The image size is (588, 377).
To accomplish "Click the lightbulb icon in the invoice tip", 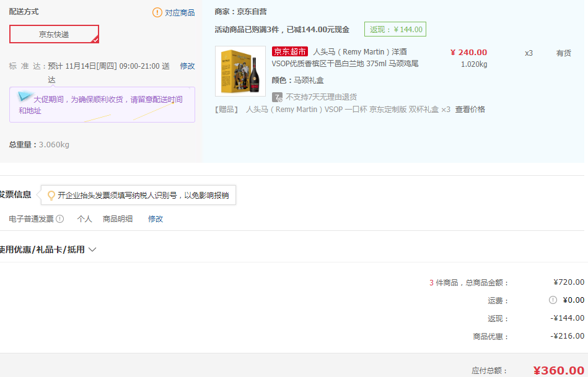I will click(51, 195).
